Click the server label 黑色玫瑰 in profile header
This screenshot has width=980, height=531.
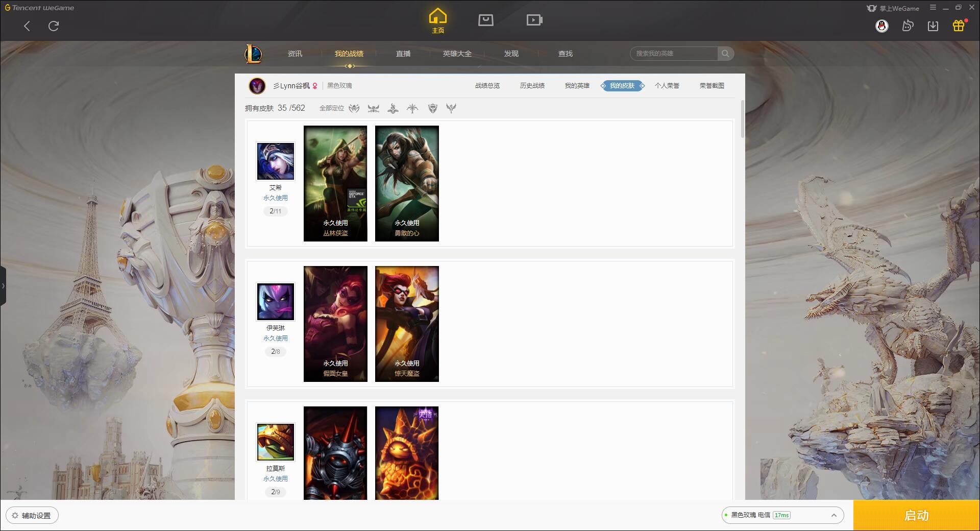tap(339, 86)
